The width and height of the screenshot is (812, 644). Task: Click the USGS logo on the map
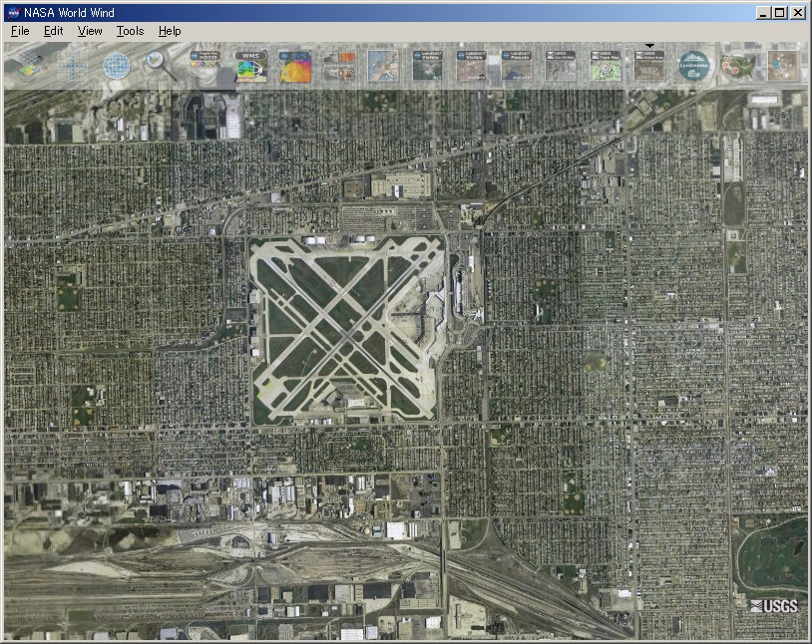pyautogui.click(x=774, y=606)
